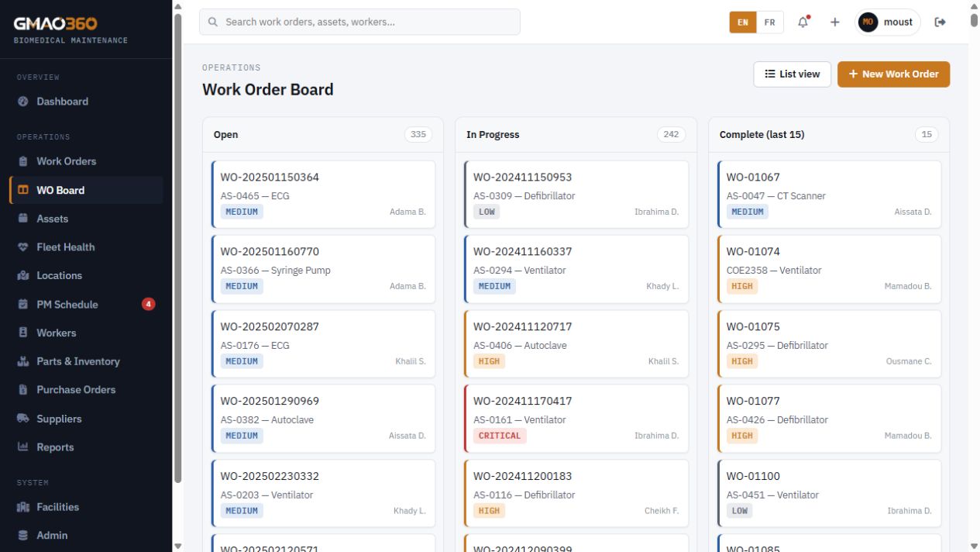Click the CRITICAL priority tag
This screenshot has height=552, width=980.
click(500, 436)
